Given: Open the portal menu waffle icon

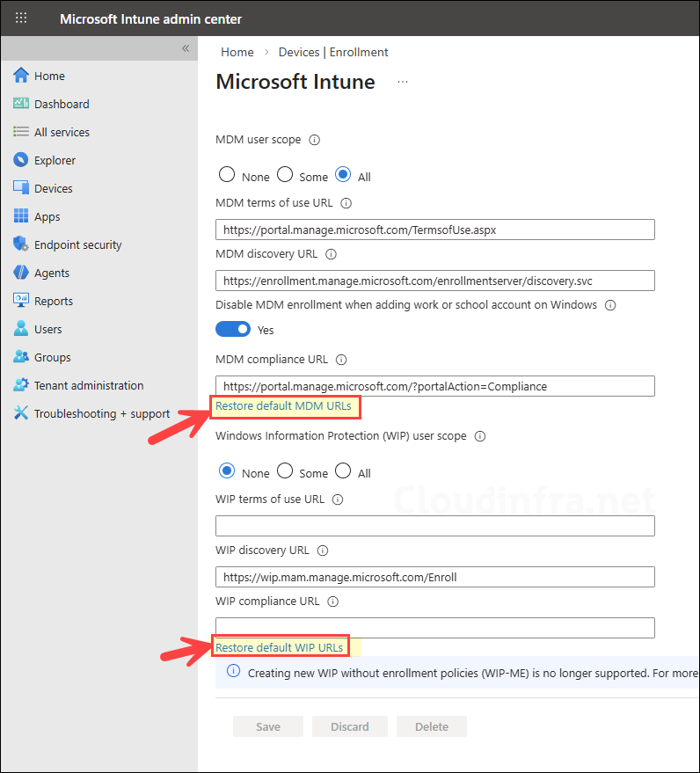Looking at the screenshot, I should [x=20, y=18].
